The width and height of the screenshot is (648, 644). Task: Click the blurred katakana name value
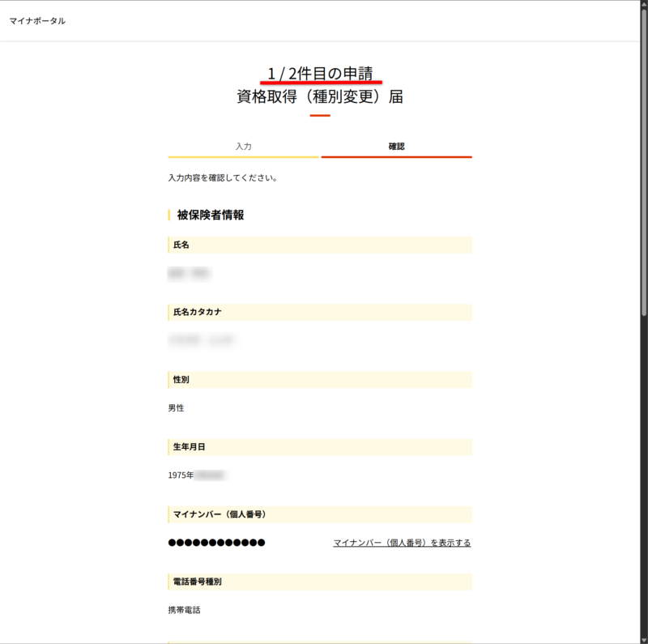pyautogui.click(x=202, y=341)
